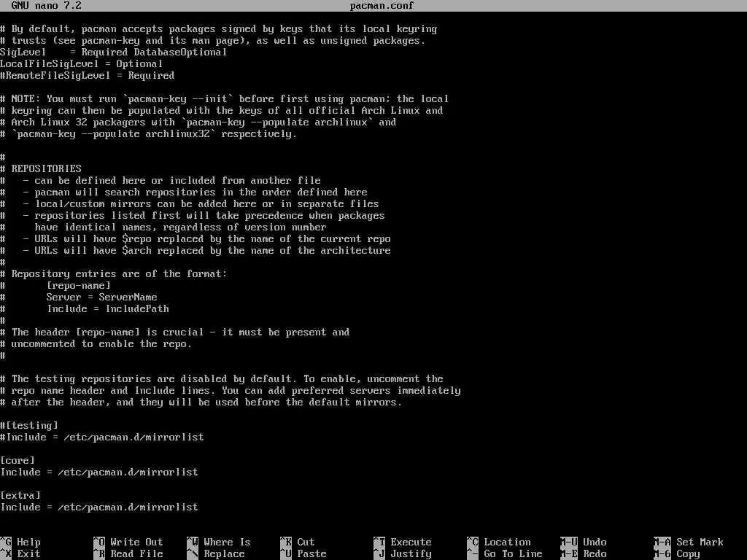Image resolution: width=747 pixels, height=560 pixels.
Task: Click the # REPOSITORIES heading line
Action: (41, 169)
